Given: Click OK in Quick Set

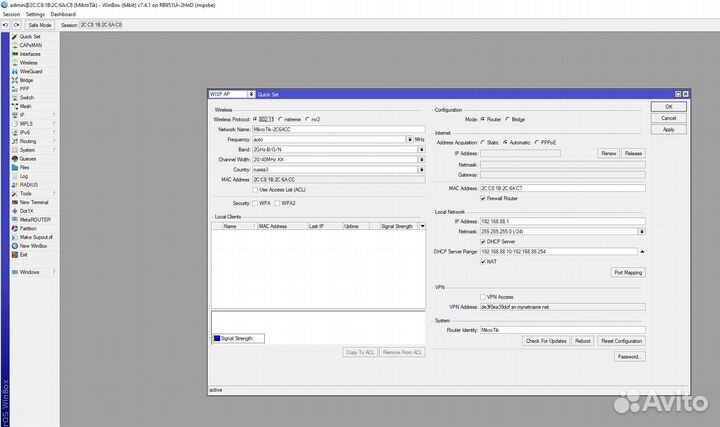Looking at the screenshot, I should (x=669, y=107).
